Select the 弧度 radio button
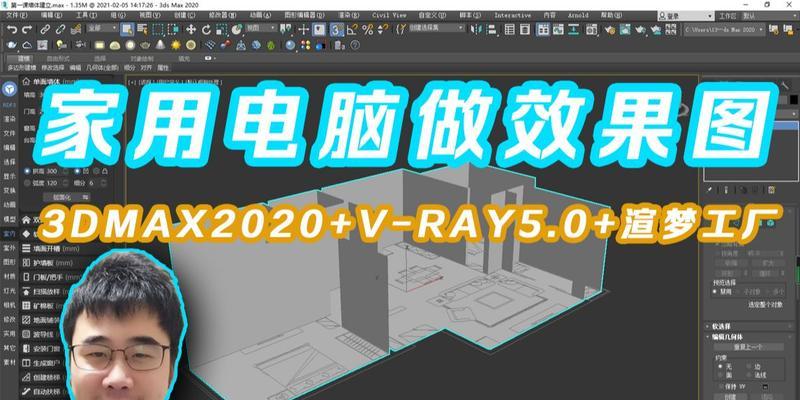Image resolution: width=800 pixels, height=400 pixels. (27, 183)
